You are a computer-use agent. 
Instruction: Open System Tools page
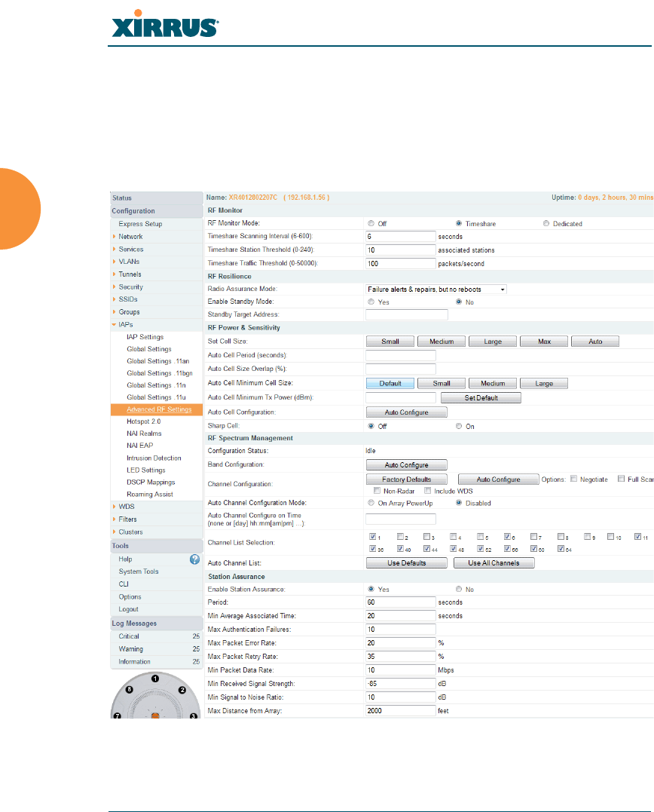coord(138,571)
